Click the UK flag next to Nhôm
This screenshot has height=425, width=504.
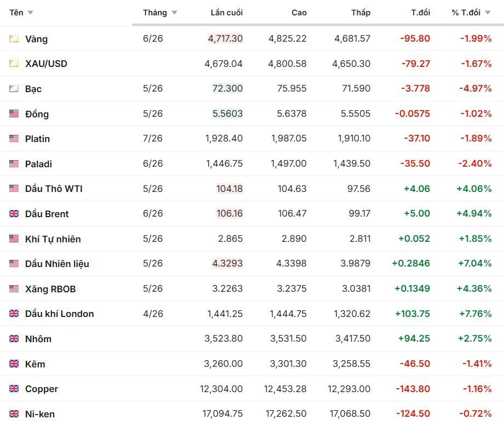[14, 339]
